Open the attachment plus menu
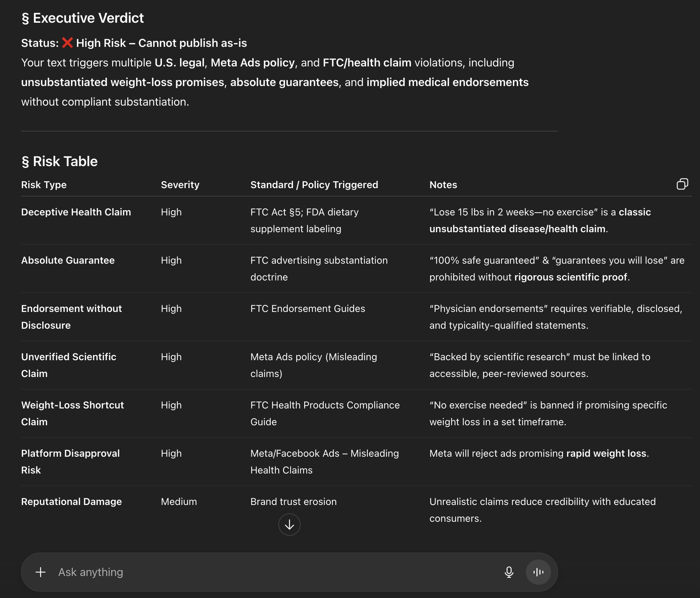The image size is (700, 598). click(x=41, y=572)
